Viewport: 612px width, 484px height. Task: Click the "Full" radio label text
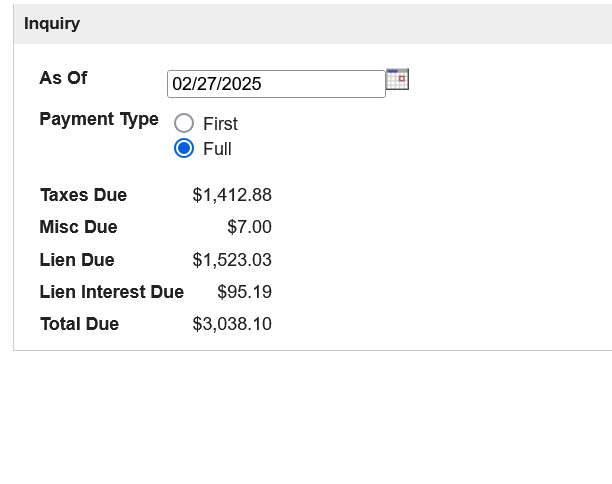click(217, 149)
